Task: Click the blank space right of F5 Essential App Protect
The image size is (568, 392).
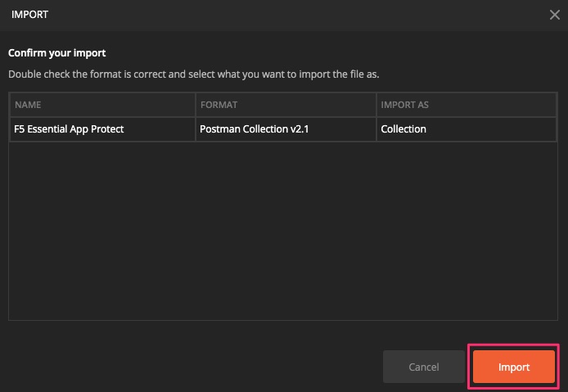Action: click(x=159, y=129)
